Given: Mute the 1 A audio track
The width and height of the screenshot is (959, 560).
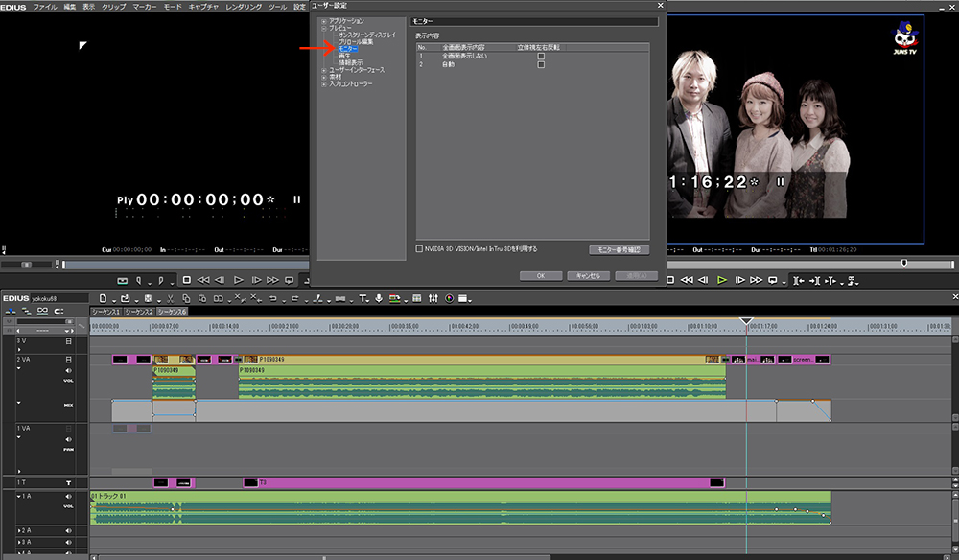Looking at the screenshot, I should pos(68,497).
